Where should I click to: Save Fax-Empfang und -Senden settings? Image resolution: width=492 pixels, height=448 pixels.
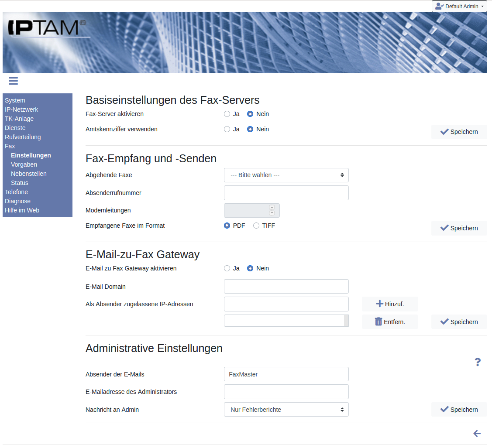[x=459, y=228]
